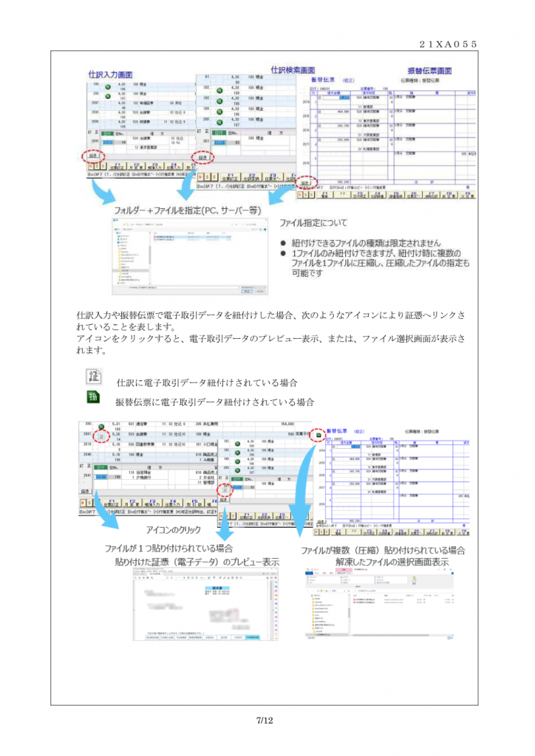535x756 pixels.
Task: Click ファイル指定について heading
Action: pyautogui.click(x=313, y=223)
